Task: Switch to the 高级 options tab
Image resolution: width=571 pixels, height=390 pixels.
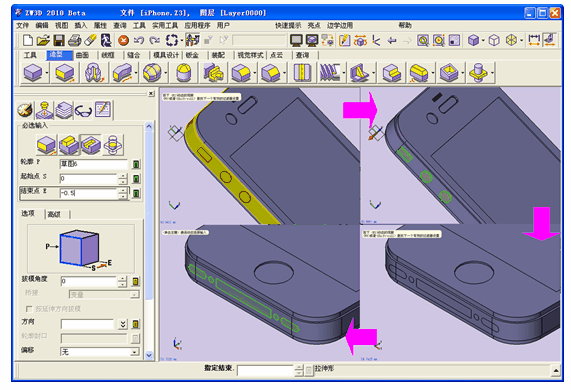Action: [x=54, y=214]
